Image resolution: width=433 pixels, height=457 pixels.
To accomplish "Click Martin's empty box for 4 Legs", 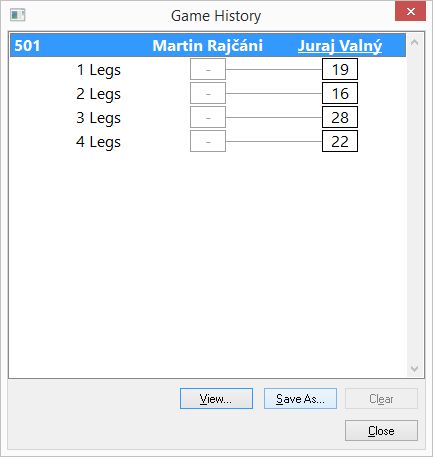I will coord(208,141).
